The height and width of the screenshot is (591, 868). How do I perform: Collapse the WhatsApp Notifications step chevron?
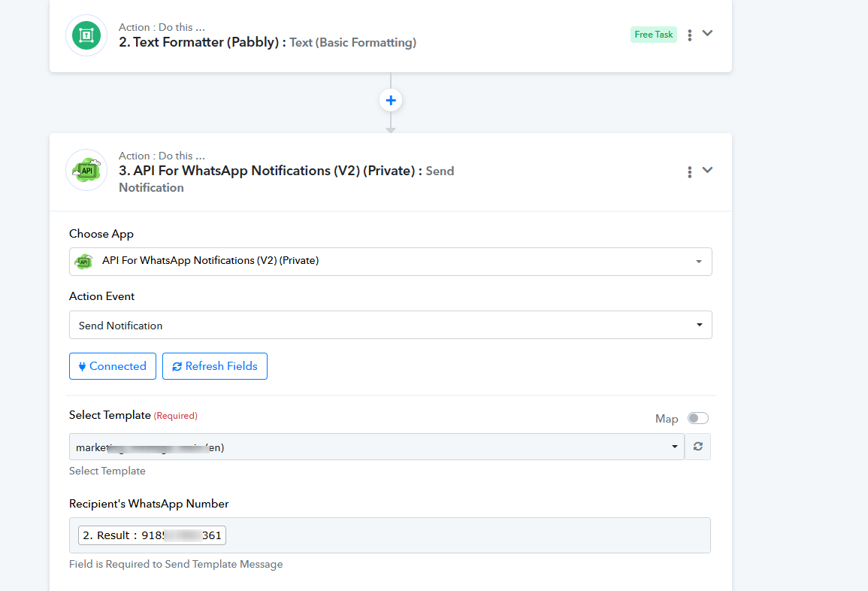coord(707,170)
